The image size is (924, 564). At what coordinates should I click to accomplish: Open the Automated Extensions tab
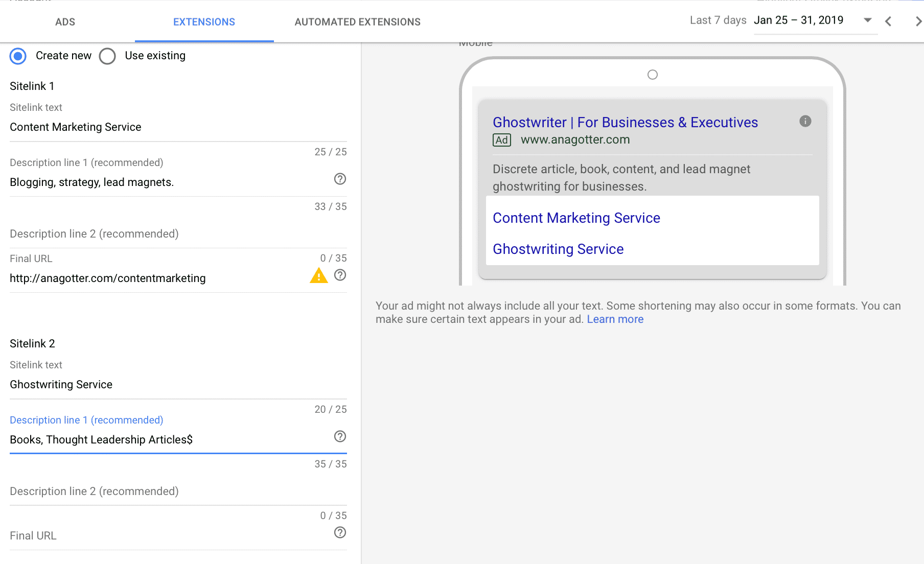pos(358,22)
